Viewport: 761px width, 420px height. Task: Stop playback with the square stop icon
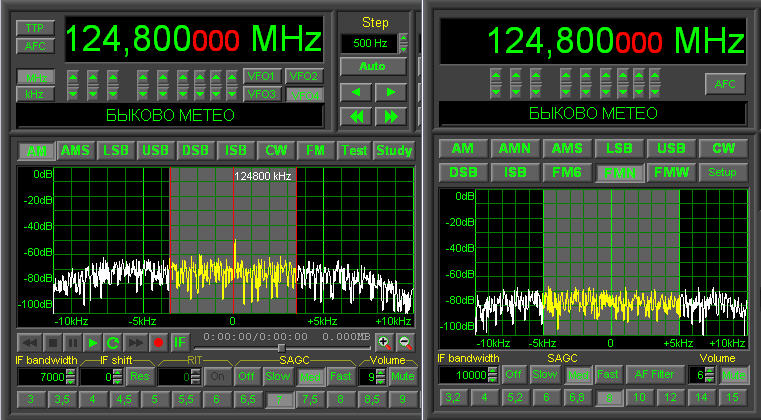(x=52, y=343)
